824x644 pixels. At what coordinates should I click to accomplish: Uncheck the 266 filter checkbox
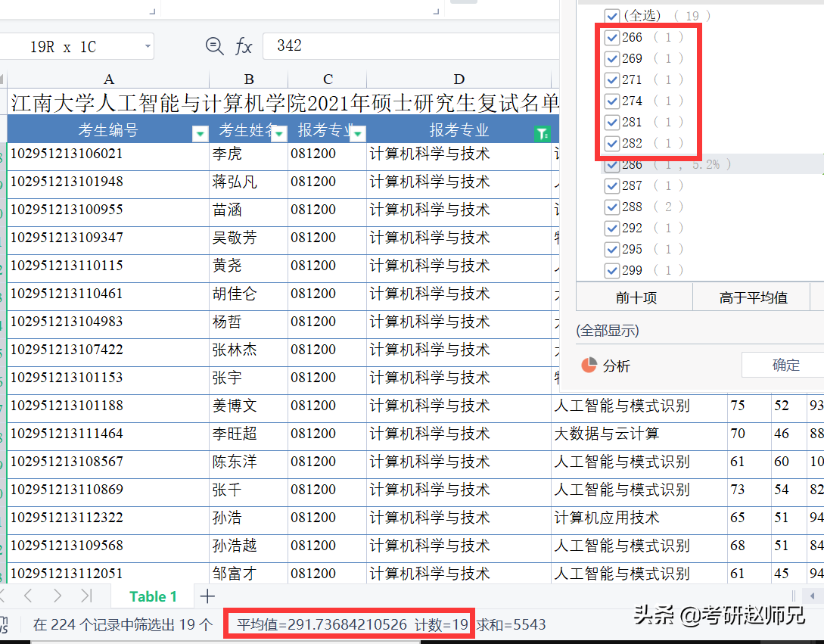coord(611,36)
